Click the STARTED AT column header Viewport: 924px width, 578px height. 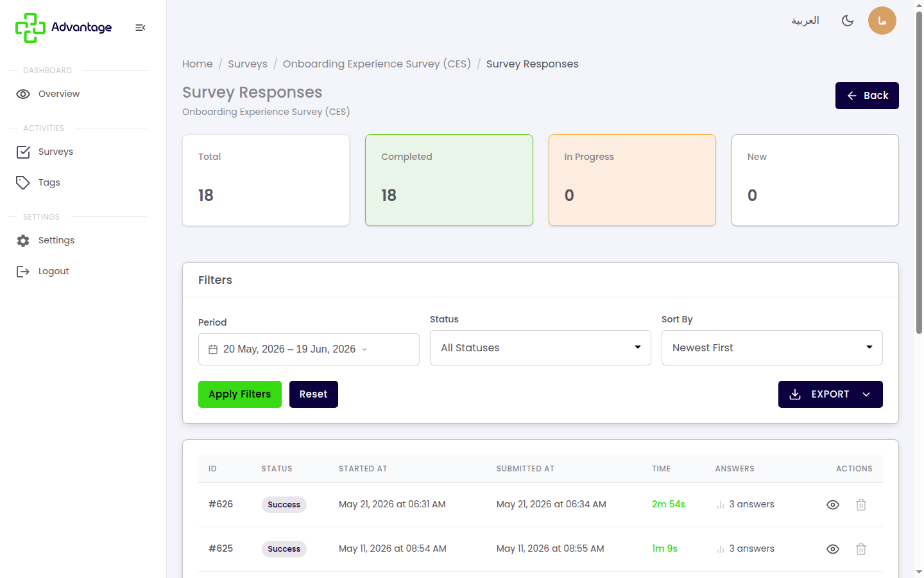tap(363, 469)
